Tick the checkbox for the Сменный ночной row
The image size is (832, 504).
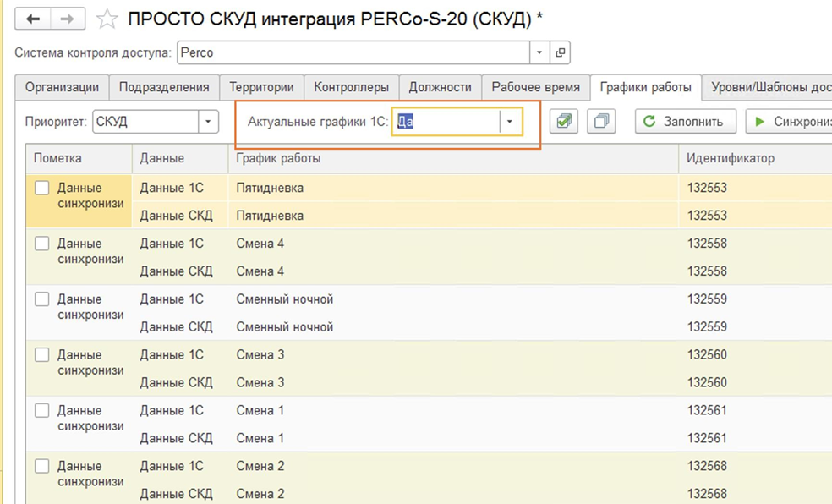(41, 300)
